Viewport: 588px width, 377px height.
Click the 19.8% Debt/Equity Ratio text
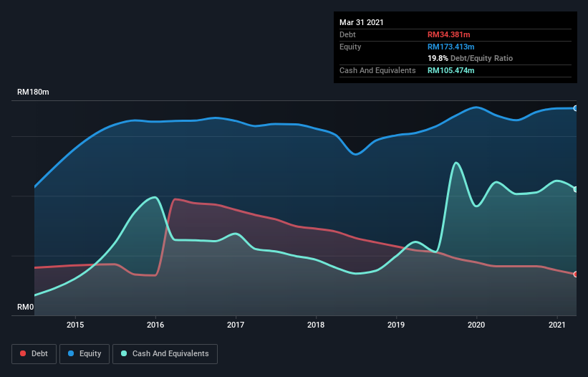[471, 58]
